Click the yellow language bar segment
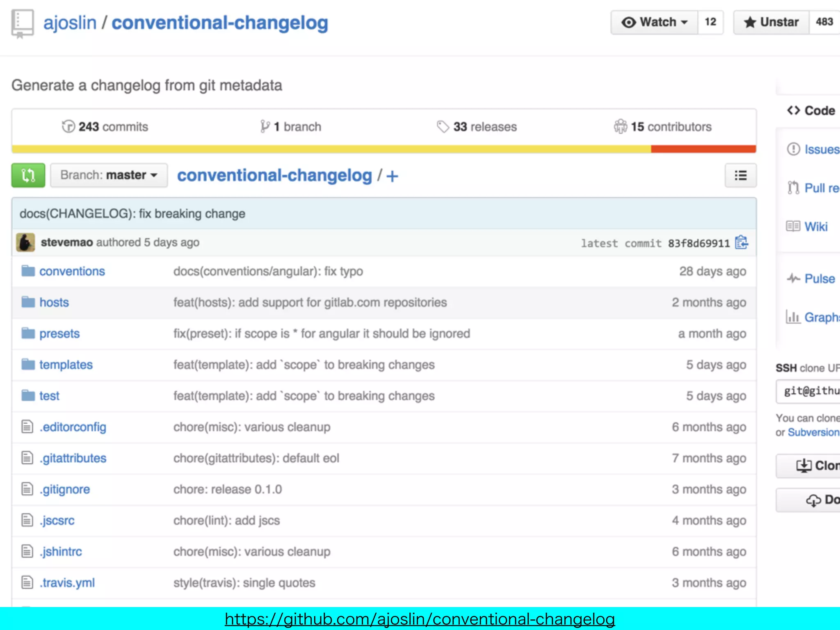This screenshot has width=840, height=630. [331, 149]
